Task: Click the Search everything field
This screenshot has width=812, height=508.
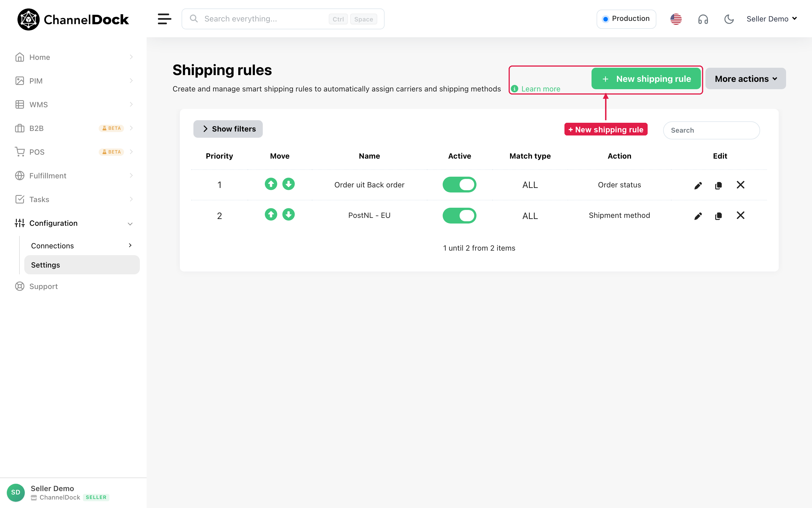Action: tap(283, 19)
